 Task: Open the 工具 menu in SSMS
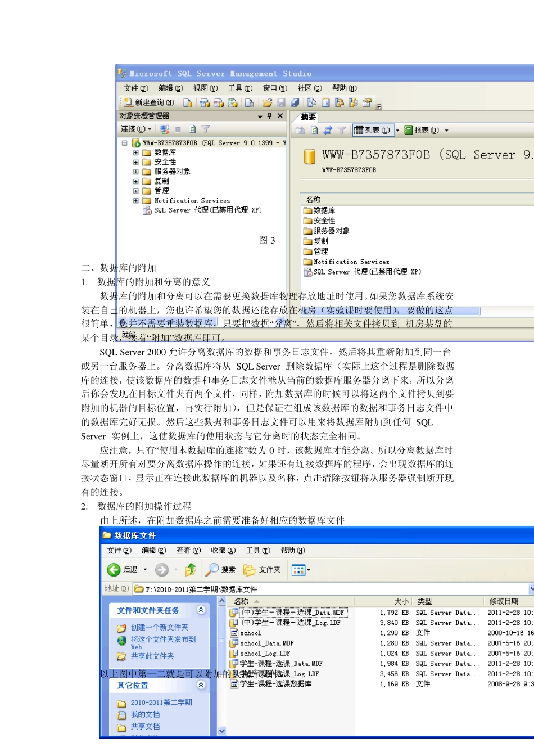click(240, 88)
